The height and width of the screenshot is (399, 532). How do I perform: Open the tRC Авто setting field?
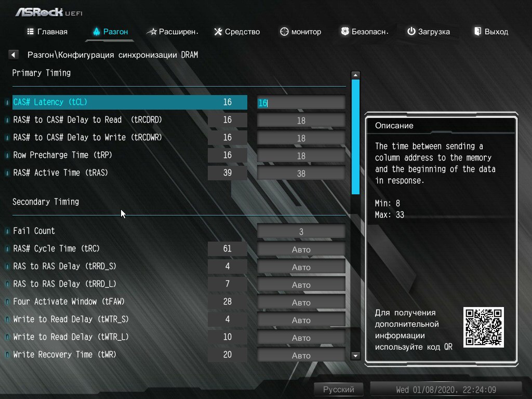301,249
